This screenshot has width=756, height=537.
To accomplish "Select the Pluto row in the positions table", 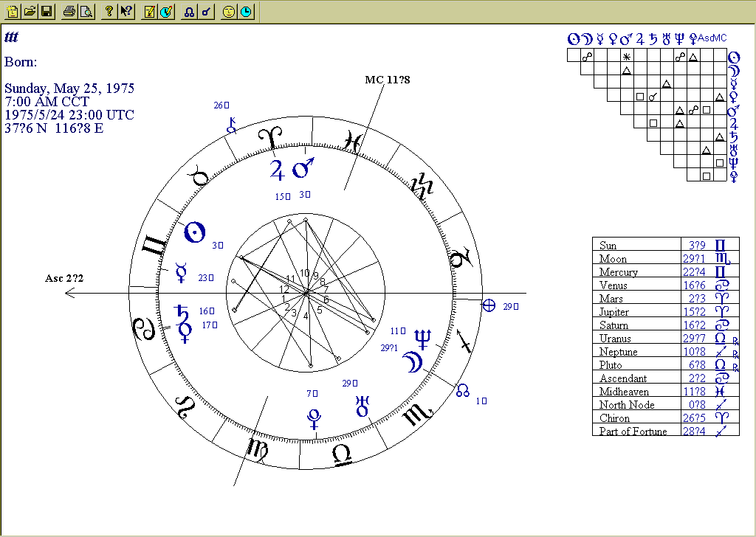I will (664, 364).
